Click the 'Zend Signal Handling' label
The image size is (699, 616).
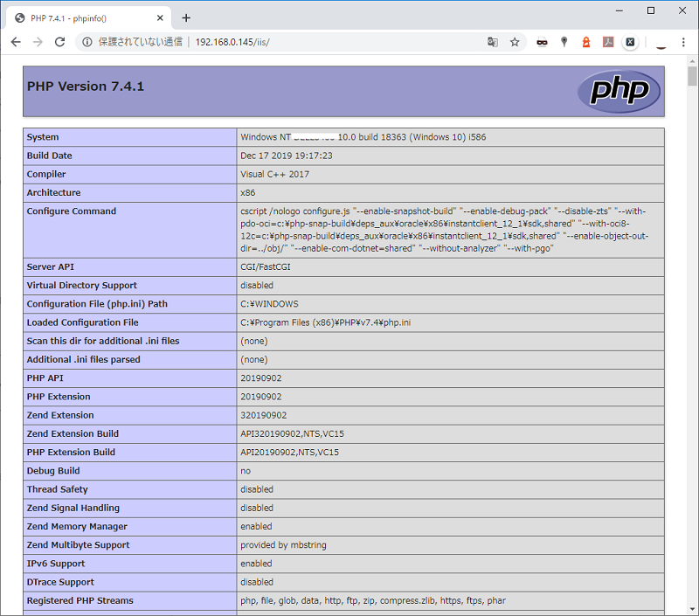[x=73, y=509]
